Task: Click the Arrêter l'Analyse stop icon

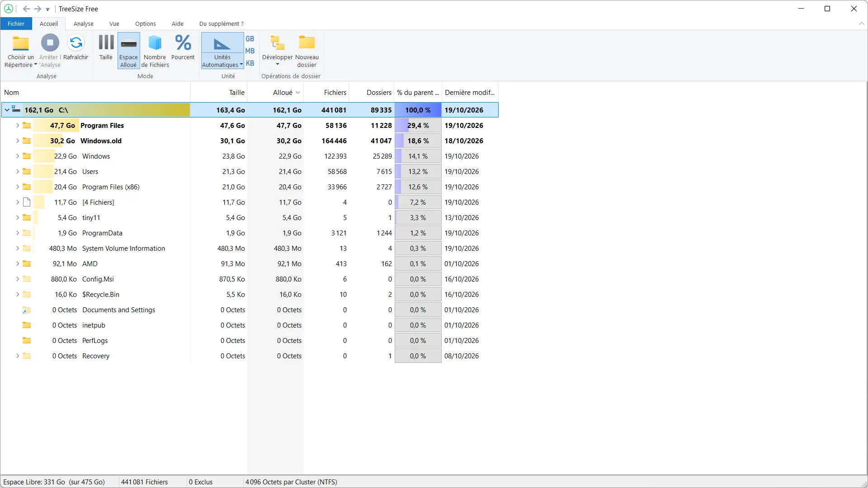Action: (50, 43)
